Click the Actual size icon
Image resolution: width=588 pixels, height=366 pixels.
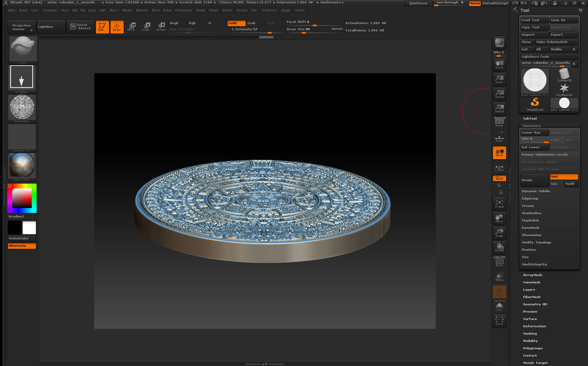499,94
